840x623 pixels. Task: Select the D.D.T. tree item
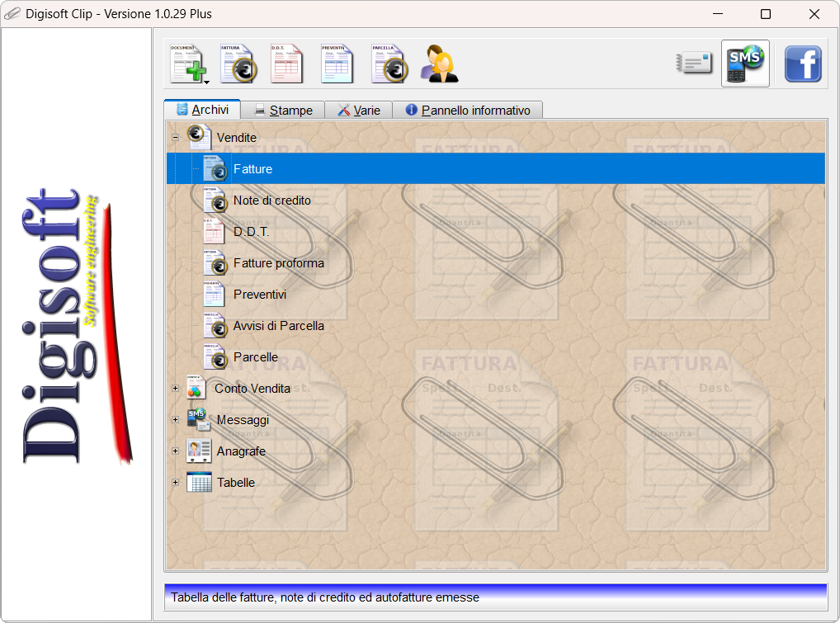click(x=251, y=232)
